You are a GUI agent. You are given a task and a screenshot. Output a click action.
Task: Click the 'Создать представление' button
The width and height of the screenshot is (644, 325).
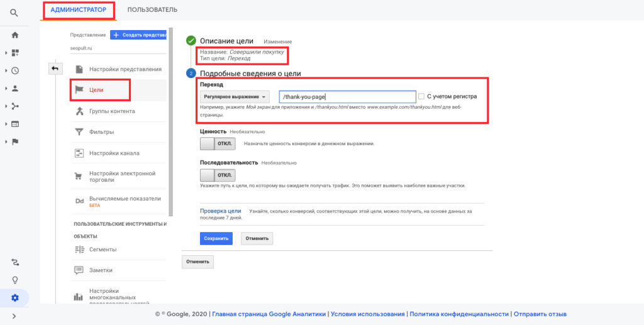point(138,35)
